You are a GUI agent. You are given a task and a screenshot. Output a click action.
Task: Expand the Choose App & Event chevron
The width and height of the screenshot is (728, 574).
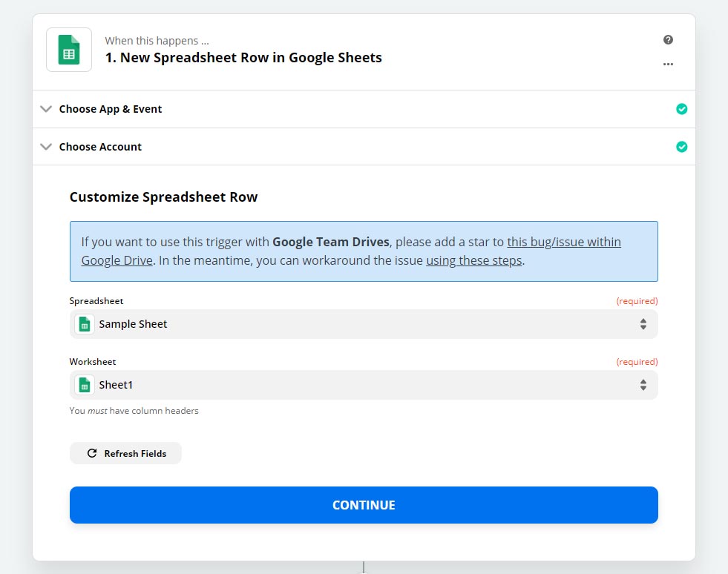coord(46,109)
